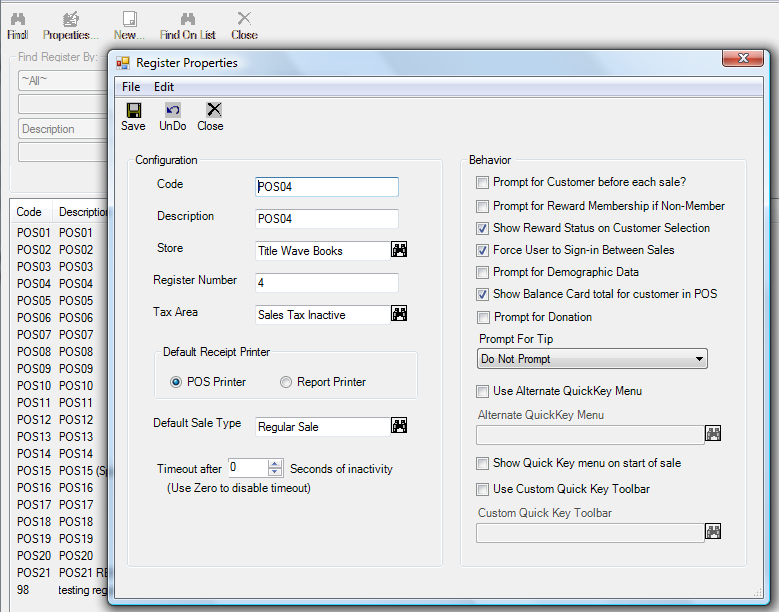This screenshot has width=779, height=612.
Task: Decrease the timeout seconds spinner
Action: pos(275,472)
